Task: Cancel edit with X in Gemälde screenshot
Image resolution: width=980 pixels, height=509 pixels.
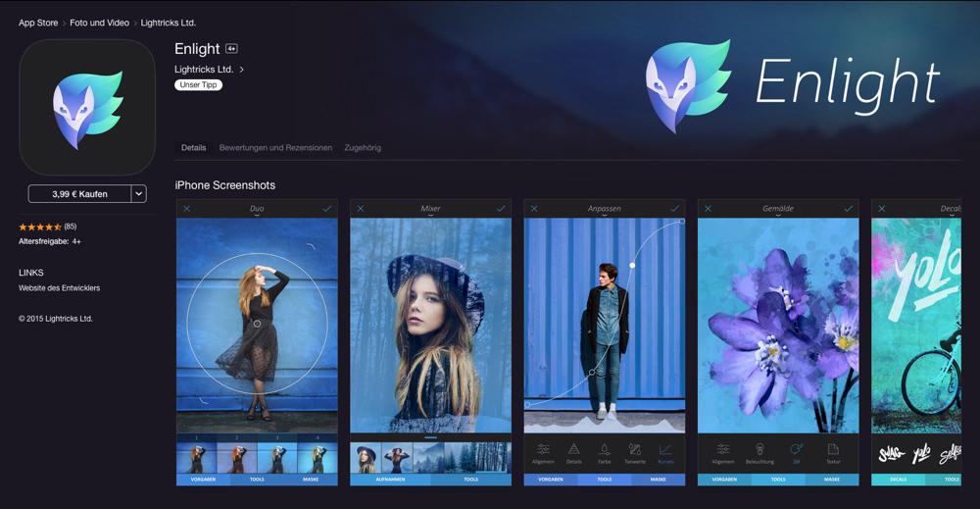Action: (709, 209)
